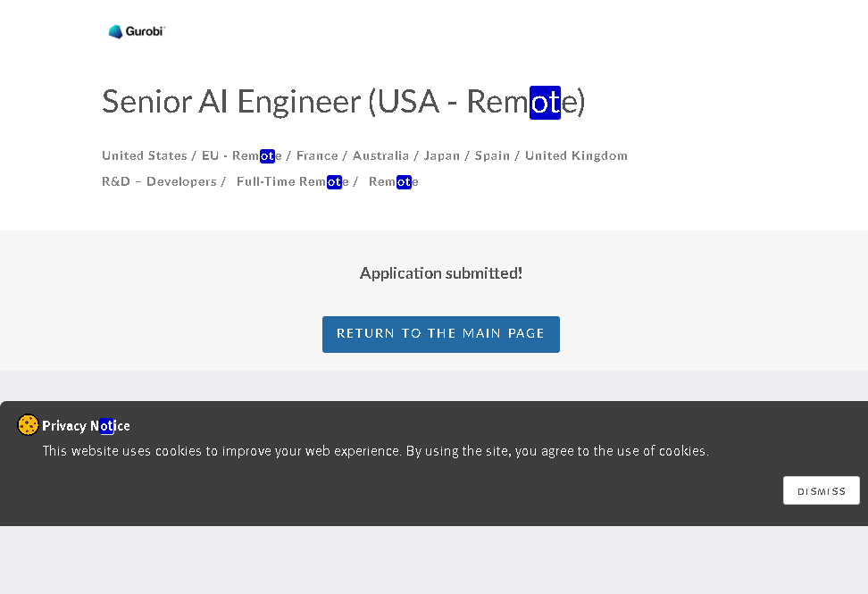The width and height of the screenshot is (868, 594).
Task: Click the highlighted "ot" in the job title
Action: pyautogui.click(x=545, y=102)
